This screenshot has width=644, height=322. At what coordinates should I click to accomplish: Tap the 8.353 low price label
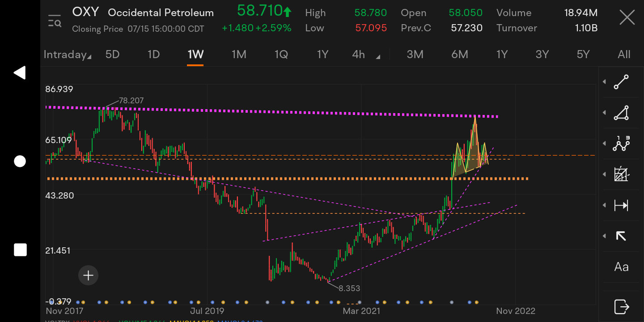point(349,288)
